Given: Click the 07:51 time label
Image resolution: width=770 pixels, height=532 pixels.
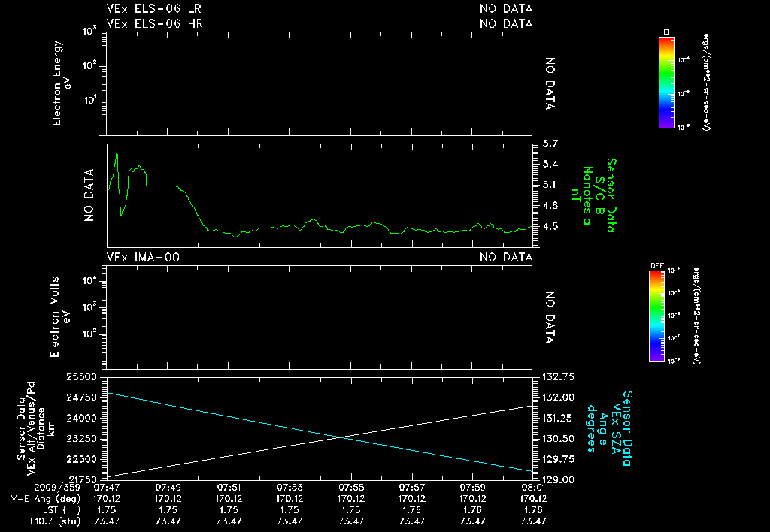Looking at the screenshot, I should [229, 488].
